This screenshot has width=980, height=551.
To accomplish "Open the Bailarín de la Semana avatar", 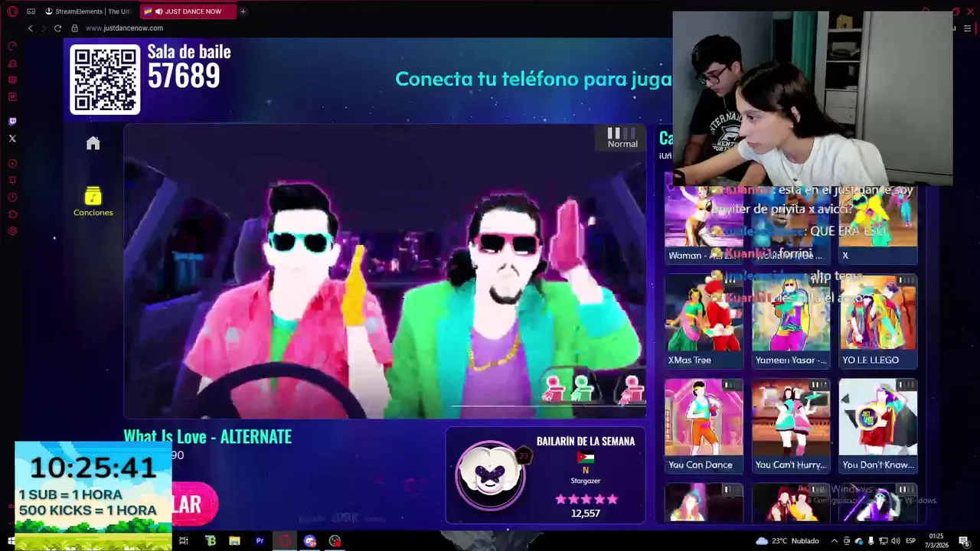I will click(x=490, y=474).
